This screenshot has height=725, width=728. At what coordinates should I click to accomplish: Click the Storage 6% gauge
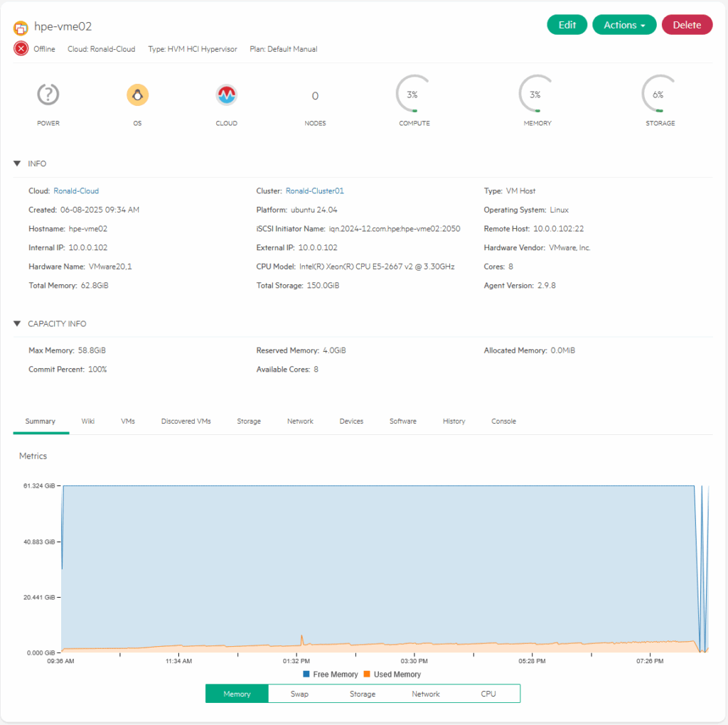[x=658, y=95]
